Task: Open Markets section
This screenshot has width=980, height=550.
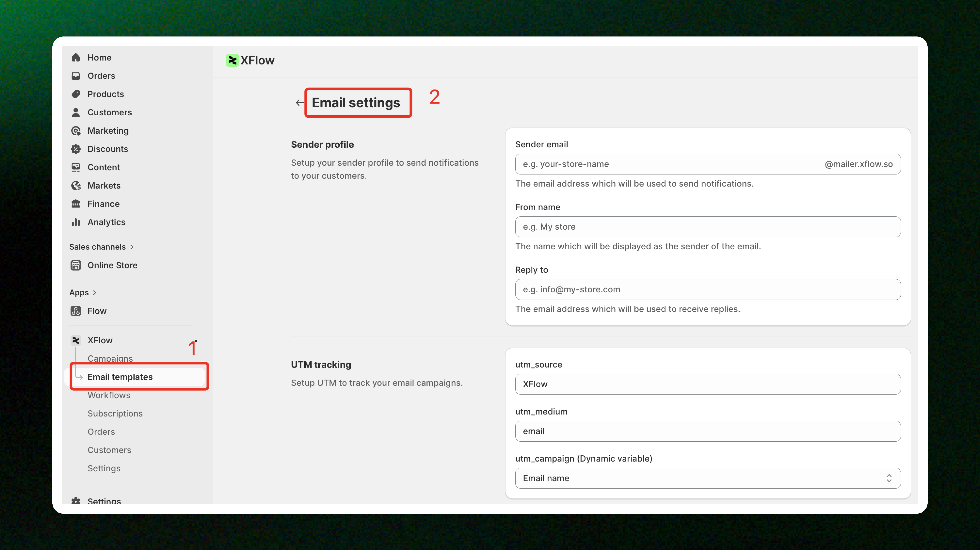Action: click(104, 185)
